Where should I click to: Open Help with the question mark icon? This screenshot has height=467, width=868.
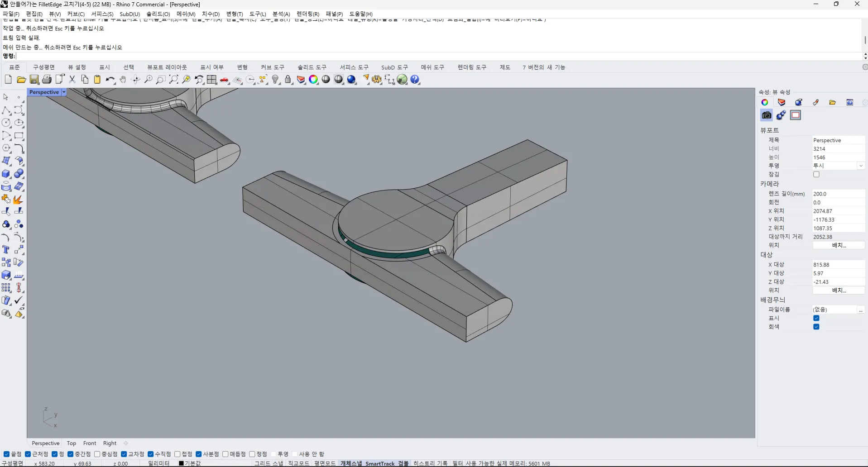[415, 80]
